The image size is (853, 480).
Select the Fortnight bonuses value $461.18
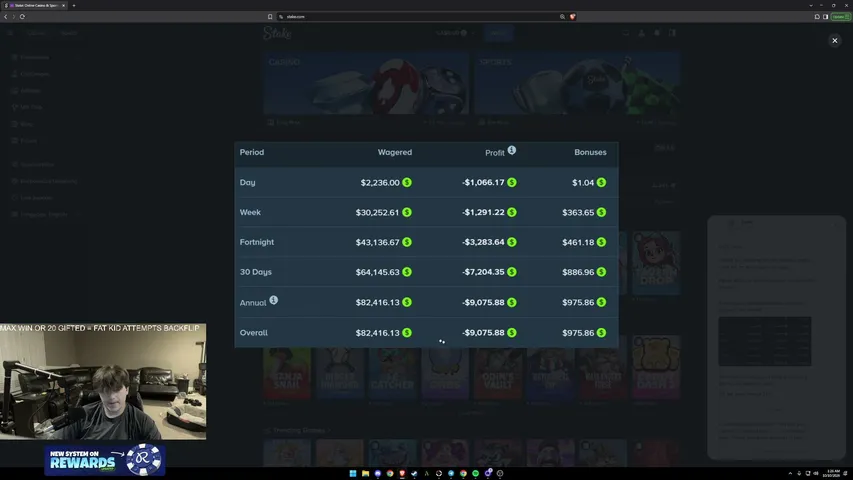pos(578,242)
